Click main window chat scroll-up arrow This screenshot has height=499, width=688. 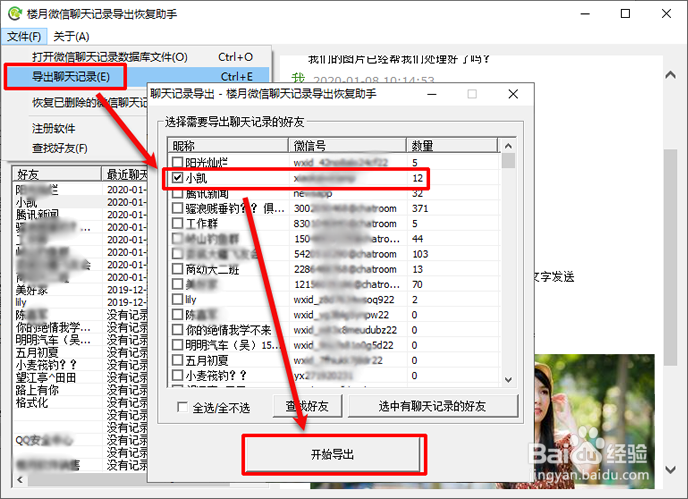pos(670,75)
